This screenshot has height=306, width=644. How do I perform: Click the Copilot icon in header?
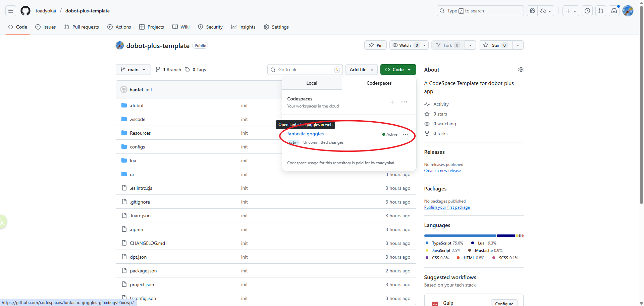tap(532, 11)
